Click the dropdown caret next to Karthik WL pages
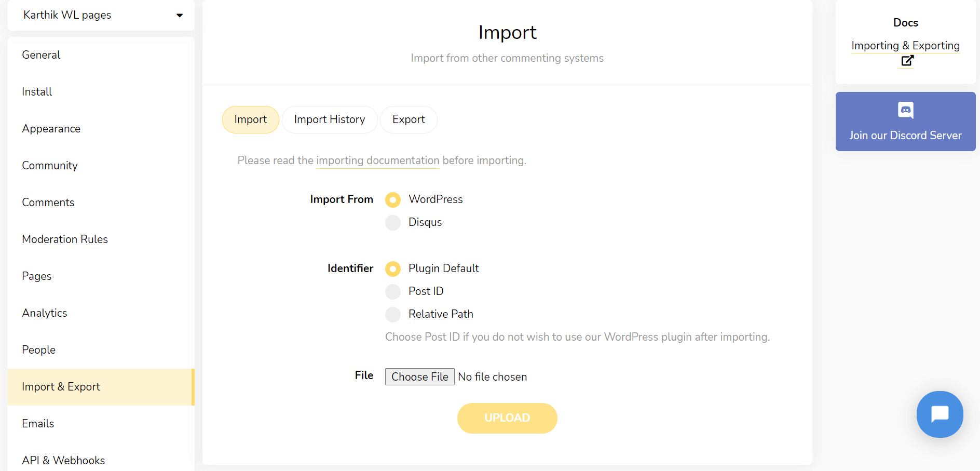 tap(179, 15)
